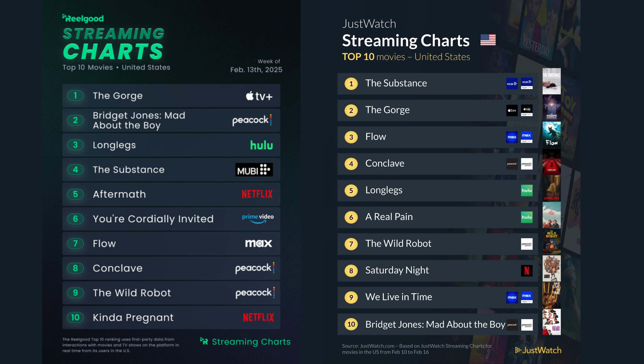Screen dimensions: 644x364
Task: Click the Hulu logo in Reelgood's Longlegs row
Action: tap(261, 145)
